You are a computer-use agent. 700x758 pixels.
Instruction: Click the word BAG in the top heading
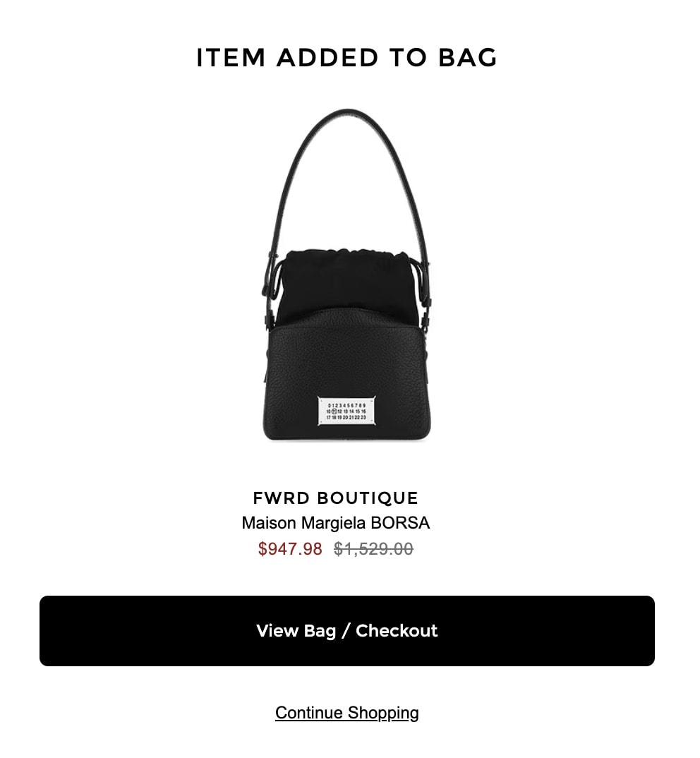point(467,58)
